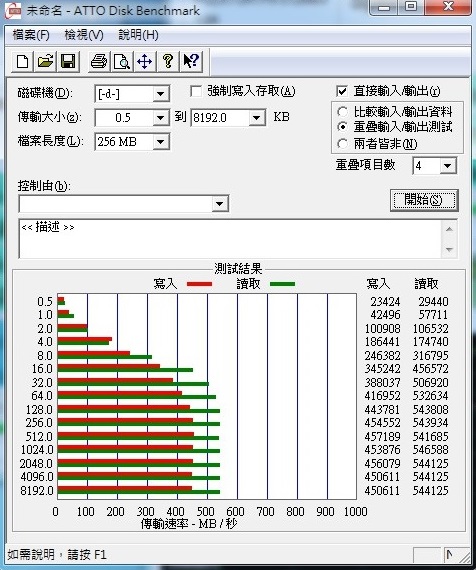Click write value 456079 in results
Viewport: 476px width, 570px height.
coord(383,463)
